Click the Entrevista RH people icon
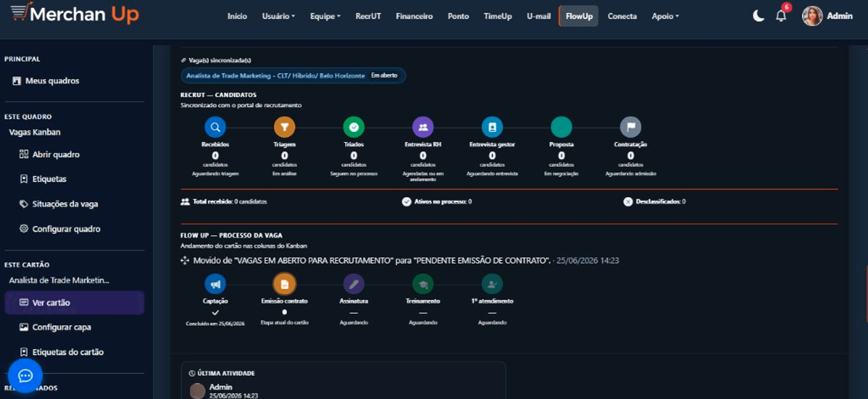Screen dimensions: 868x399 (x=423, y=127)
